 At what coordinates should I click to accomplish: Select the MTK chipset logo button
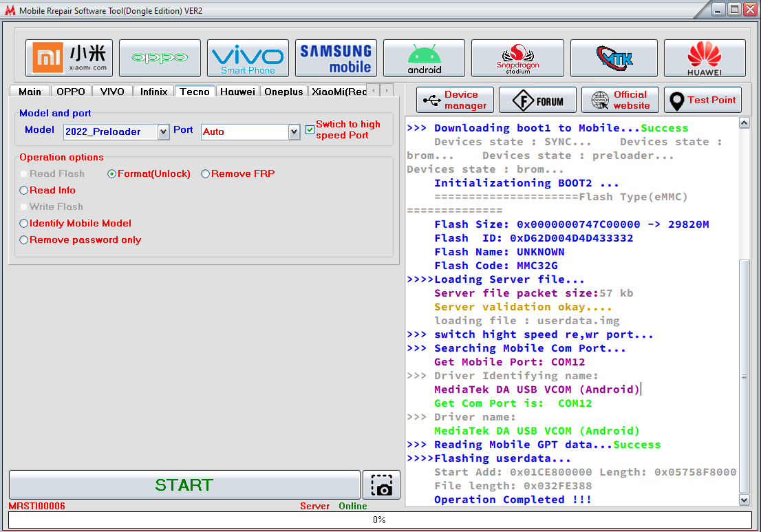click(614, 58)
